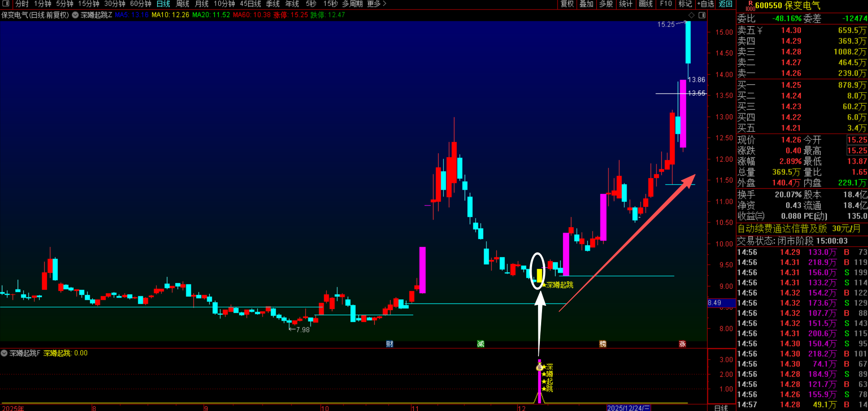868x411 pixels.
Task: Click the 返回 back button
Action: click(x=726, y=4)
